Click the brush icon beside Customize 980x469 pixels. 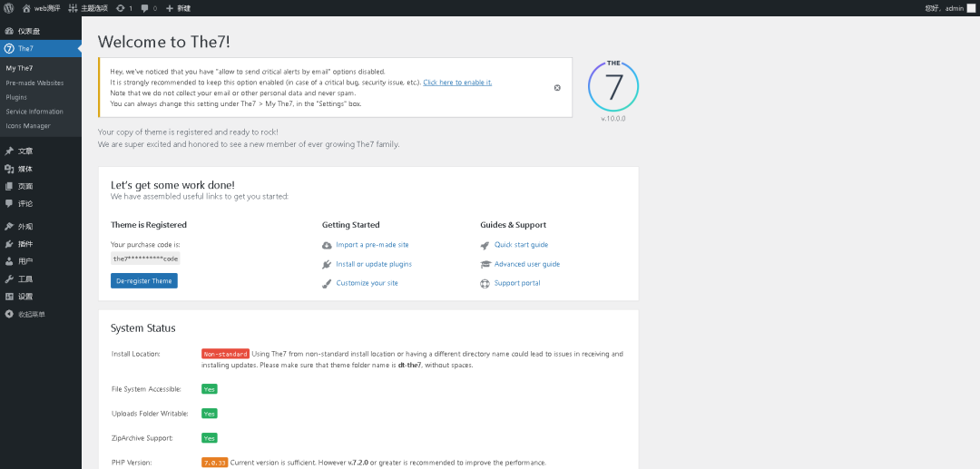[327, 284]
